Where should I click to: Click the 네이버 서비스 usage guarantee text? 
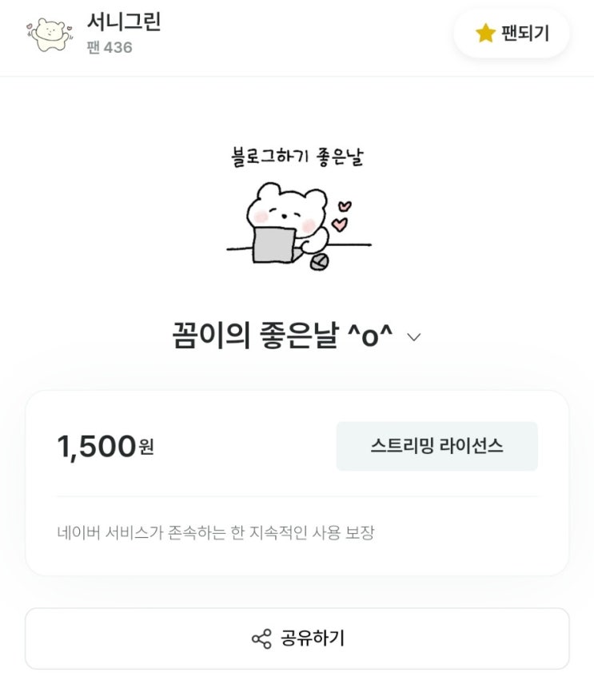(216, 532)
